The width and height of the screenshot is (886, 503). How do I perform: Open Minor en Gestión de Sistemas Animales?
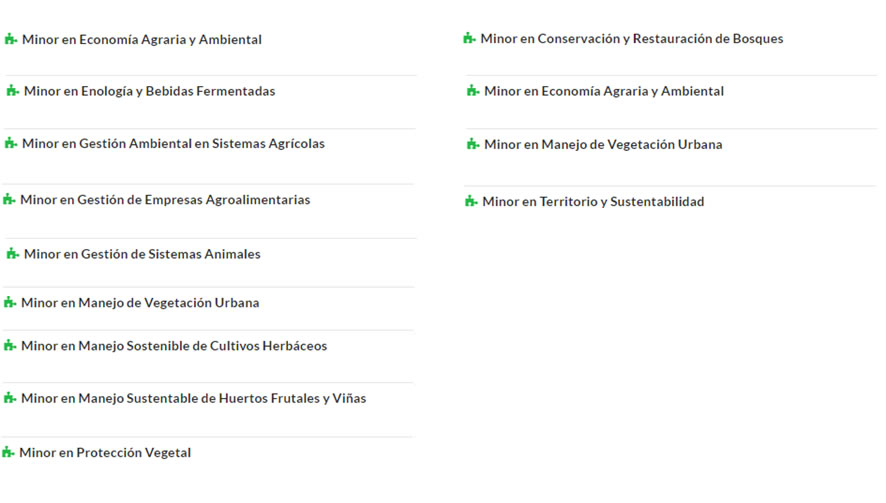pyautogui.click(x=142, y=254)
